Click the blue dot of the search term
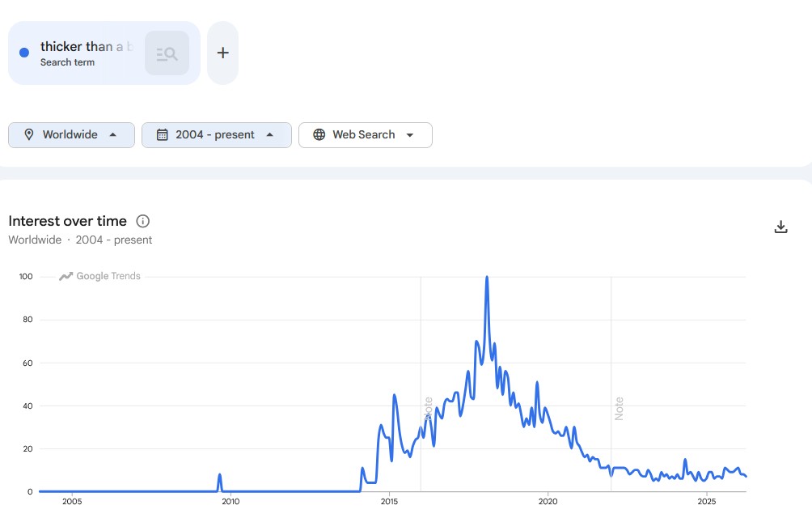 [x=23, y=53]
